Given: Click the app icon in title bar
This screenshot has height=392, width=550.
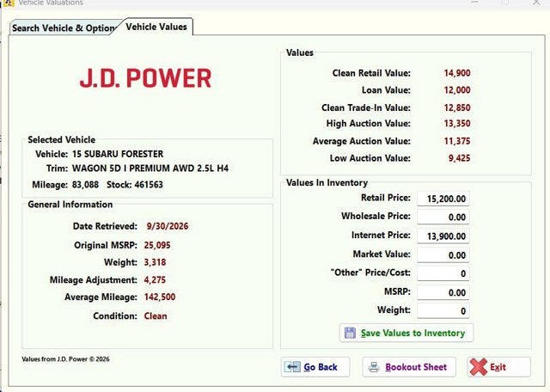Looking at the screenshot, I should [9, 3].
